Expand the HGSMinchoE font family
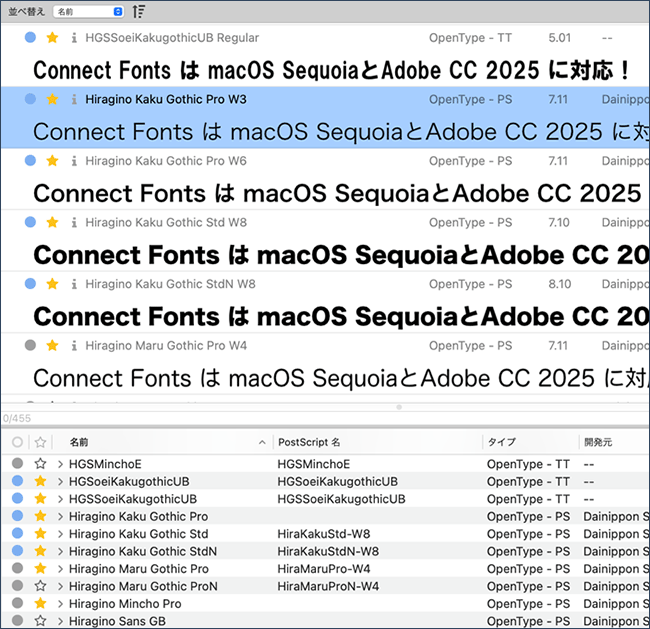 pyautogui.click(x=60, y=464)
